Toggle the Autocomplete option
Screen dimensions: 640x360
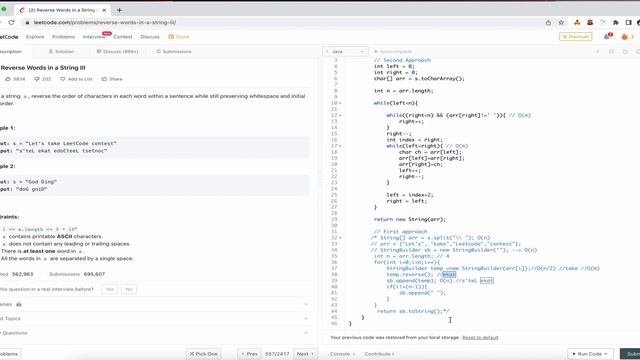pyautogui.click(x=393, y=51)
